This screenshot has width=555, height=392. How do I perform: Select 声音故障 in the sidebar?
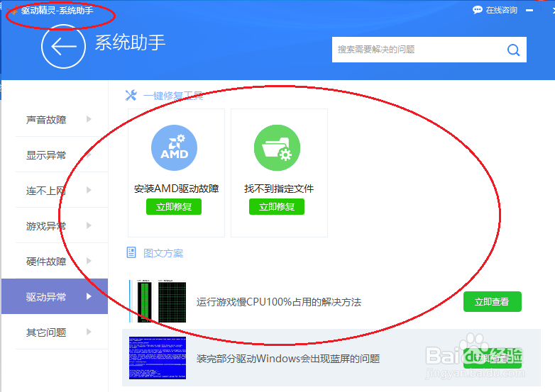coord(55,120)
